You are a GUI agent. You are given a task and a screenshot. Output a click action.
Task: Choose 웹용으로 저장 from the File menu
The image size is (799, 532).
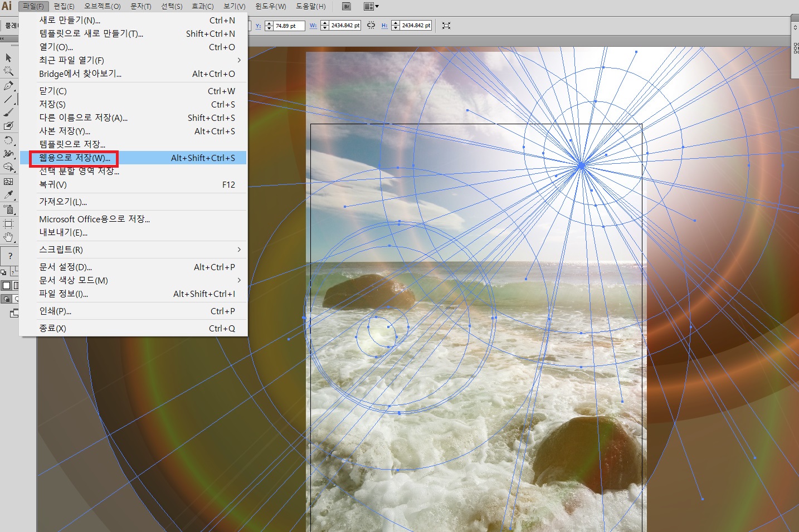point(75,158)
